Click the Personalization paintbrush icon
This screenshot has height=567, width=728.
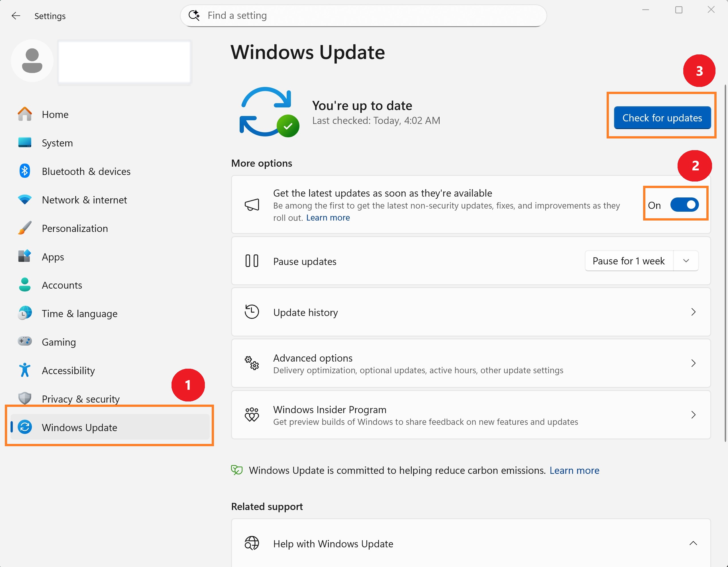[25, 228]
